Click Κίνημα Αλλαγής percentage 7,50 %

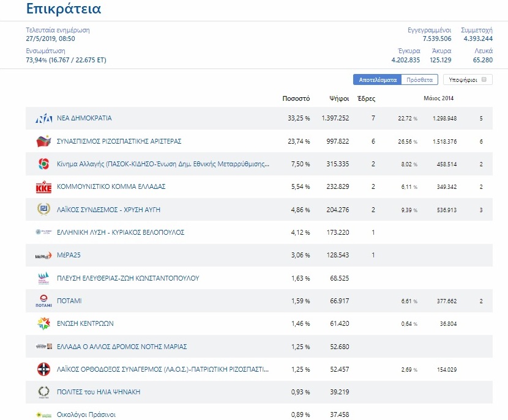click(301, 164)
